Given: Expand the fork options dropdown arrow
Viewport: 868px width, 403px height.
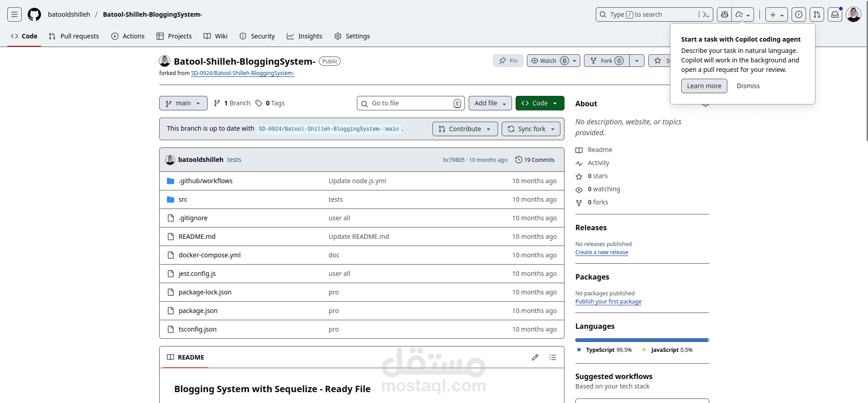Looking at the screenshot, I should click(x=637, y=61).
